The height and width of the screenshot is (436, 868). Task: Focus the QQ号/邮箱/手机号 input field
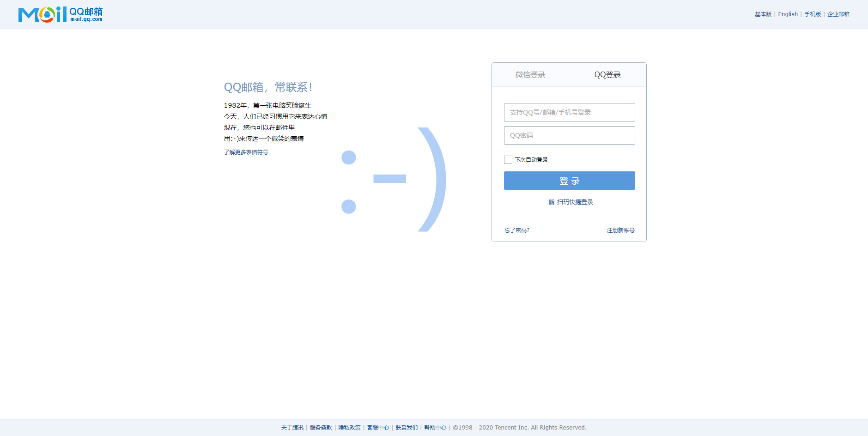(x=570, y=112)
